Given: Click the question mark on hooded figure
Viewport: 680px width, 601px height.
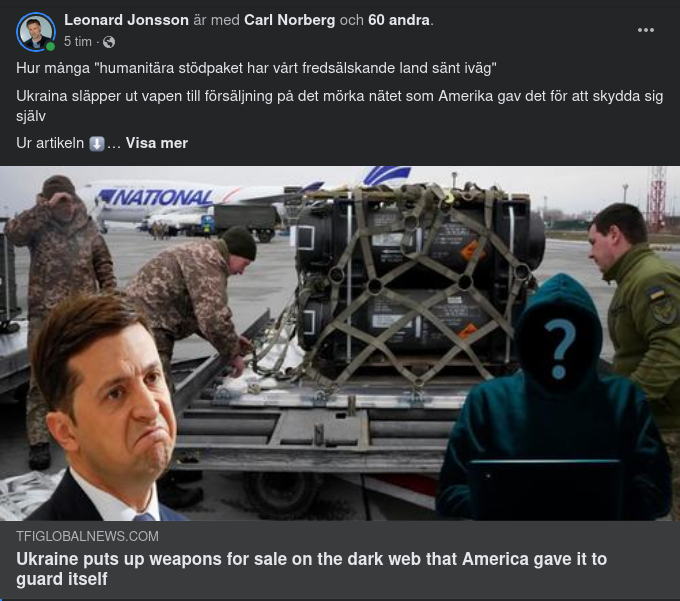Looking at the screenshot, I should 560,349.
